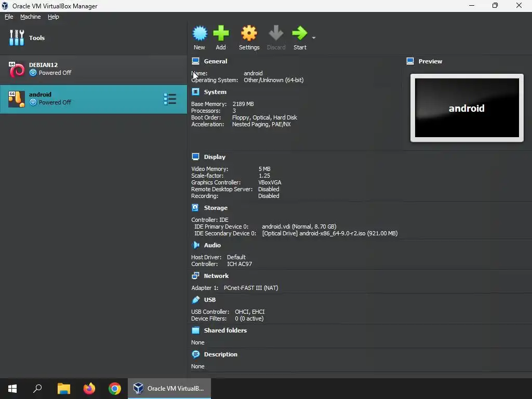Click the 'android.vdi (Normal, 8.70 GB)' value

pos(299,227)
